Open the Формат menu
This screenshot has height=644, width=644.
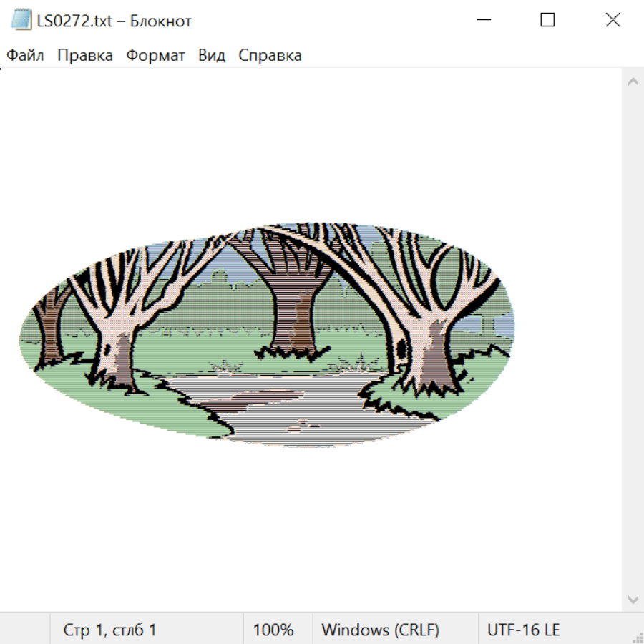click(155, 56)
